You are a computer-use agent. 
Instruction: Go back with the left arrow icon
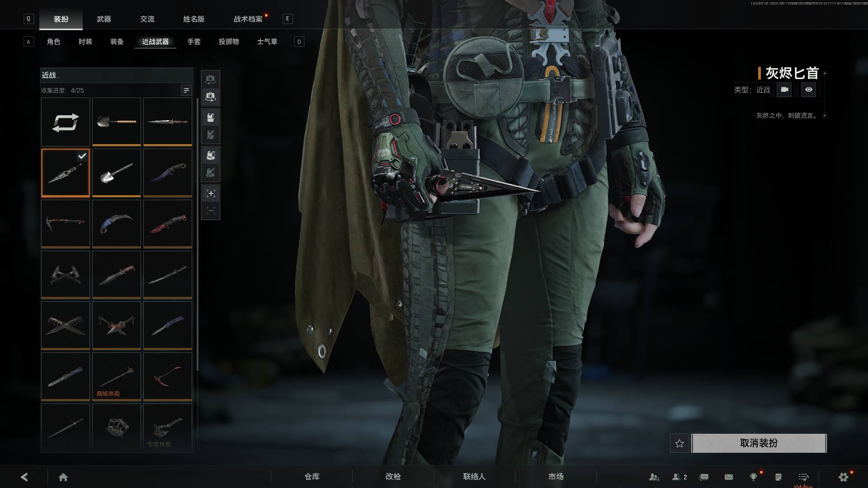[x=24, y=477]
